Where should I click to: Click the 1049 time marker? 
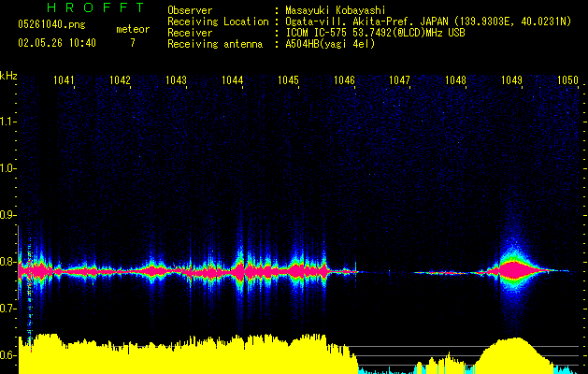[512, 79]
